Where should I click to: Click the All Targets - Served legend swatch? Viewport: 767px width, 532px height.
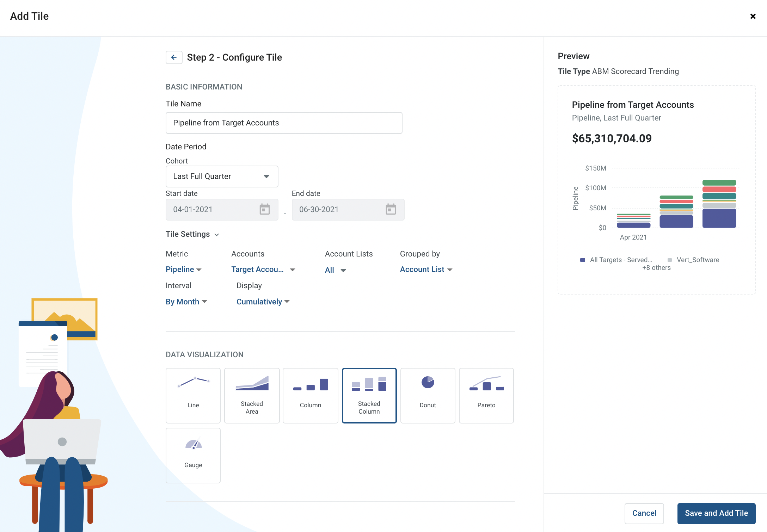tap(583, 260)
